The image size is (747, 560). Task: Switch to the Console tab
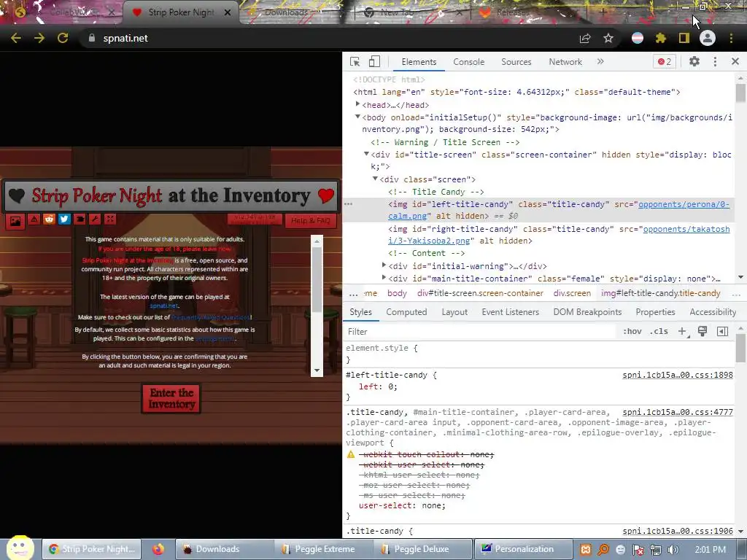pos(469,62)
